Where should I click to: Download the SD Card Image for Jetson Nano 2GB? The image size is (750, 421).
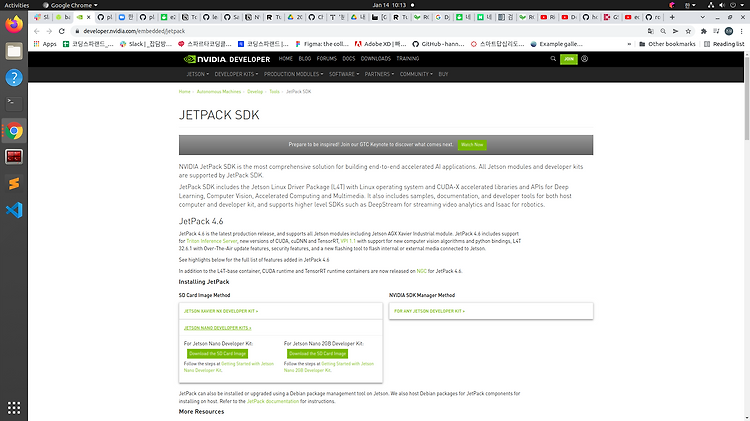318,354
